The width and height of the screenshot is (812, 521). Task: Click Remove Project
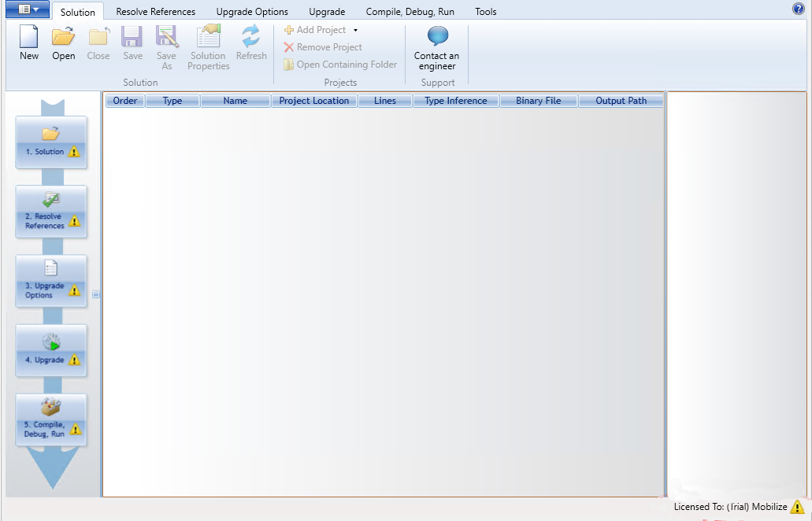pyautogui.click(x=323, y=47)
